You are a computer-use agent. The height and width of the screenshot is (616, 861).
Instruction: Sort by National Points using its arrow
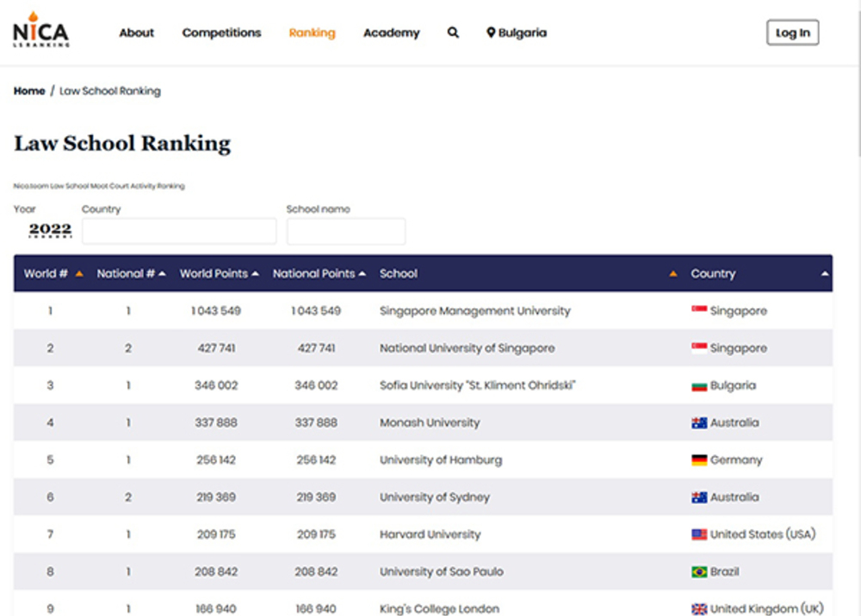[x=362, y=274]
